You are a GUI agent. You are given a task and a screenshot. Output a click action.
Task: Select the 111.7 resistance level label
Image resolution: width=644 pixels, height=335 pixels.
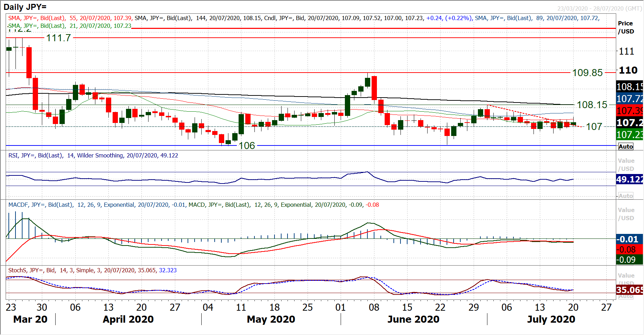[x=58, y=38]
